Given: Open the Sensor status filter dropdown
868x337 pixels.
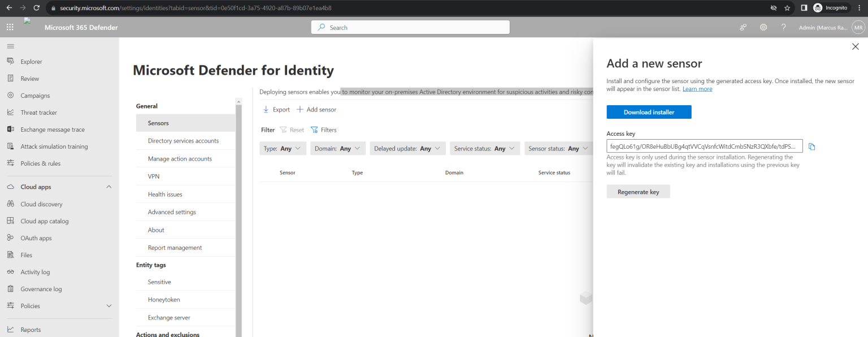Looking at the screenshot, I should click(558, 148).
